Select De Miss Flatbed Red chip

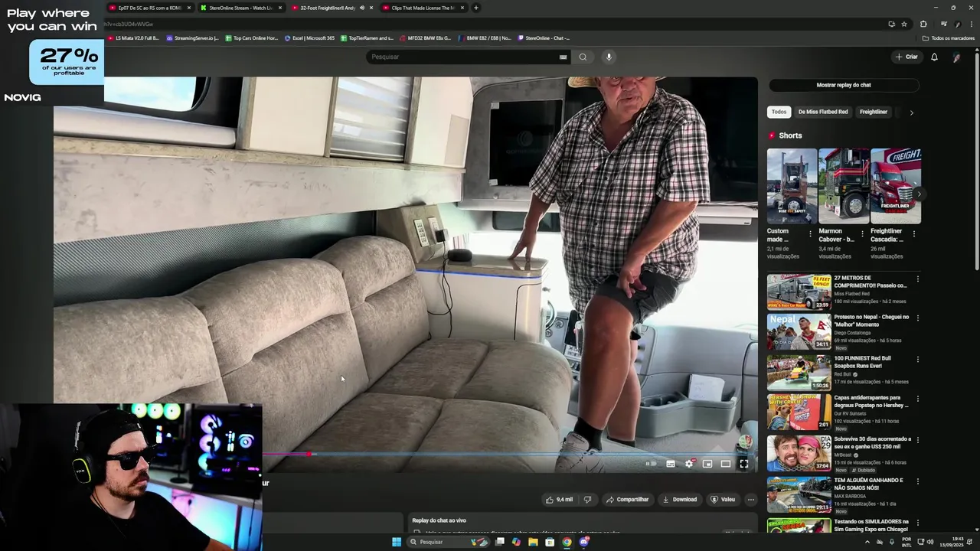click(x=823, y=112)
